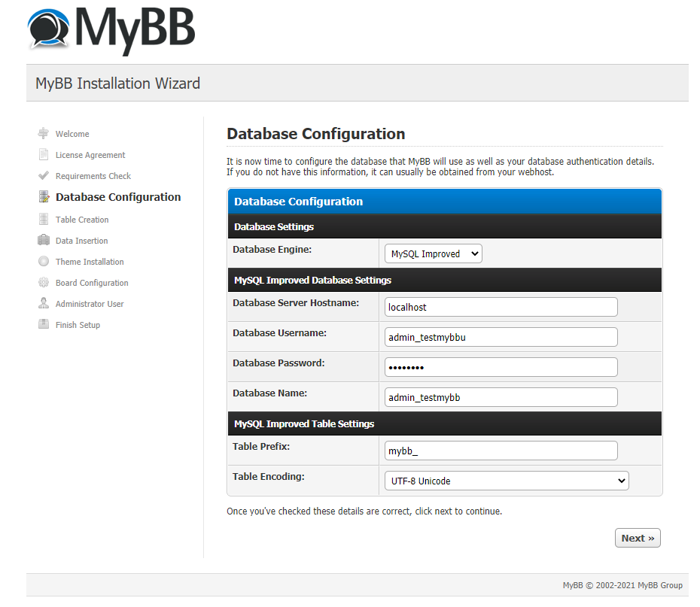Image resolution: width=700 pixels, height=607 pixels.
Task: Click the Table Creation step icon
Action: [x=44, y=219]
